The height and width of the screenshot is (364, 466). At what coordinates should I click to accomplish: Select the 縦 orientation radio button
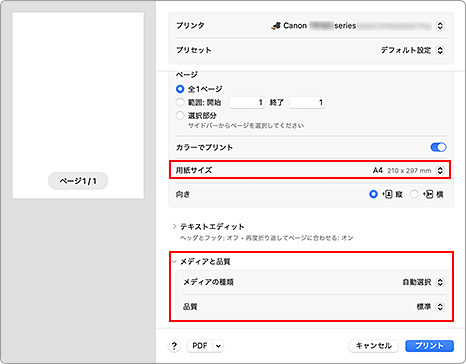[373, 194]
